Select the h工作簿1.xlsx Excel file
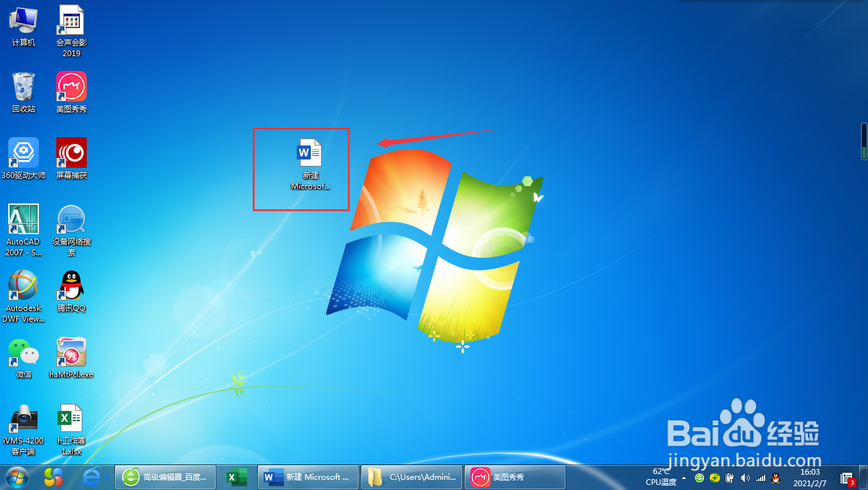This screenshot has height=490, width=868. (71, 429)
